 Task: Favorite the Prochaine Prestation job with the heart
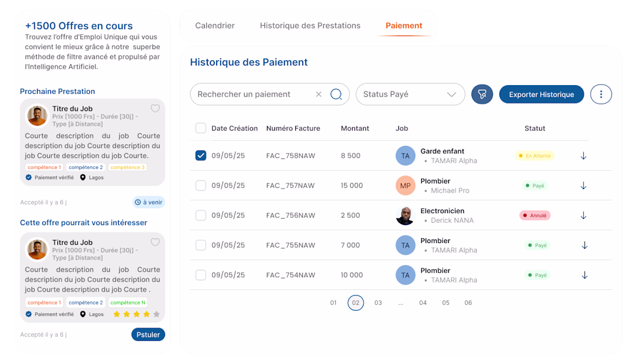tap(155, 108)
